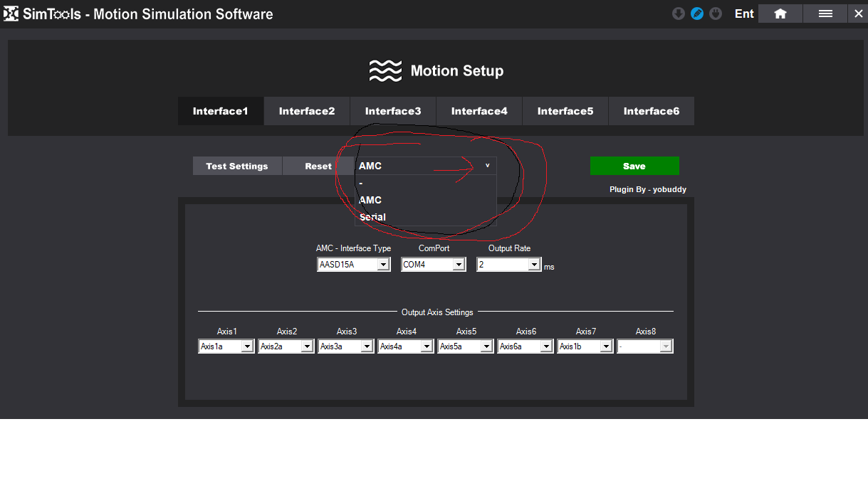
Task: Open the AMC Interface Type AASD15A dropdown
Action: 354,265
